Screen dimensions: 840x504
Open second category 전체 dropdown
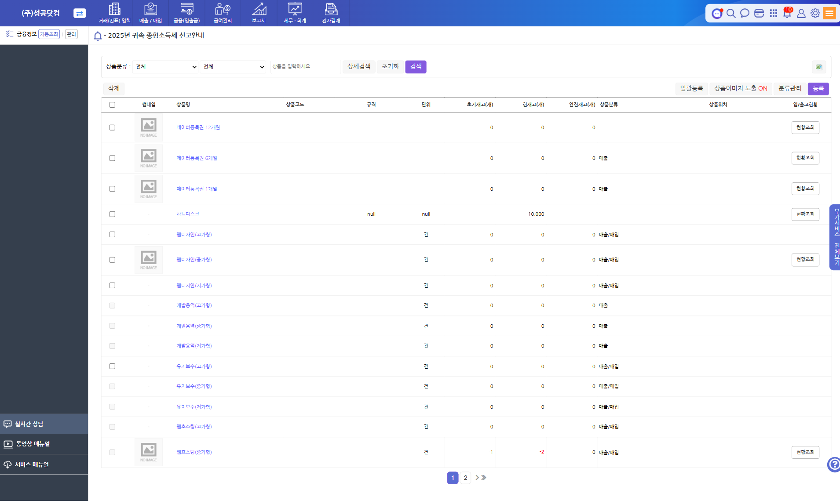[233, 67]
